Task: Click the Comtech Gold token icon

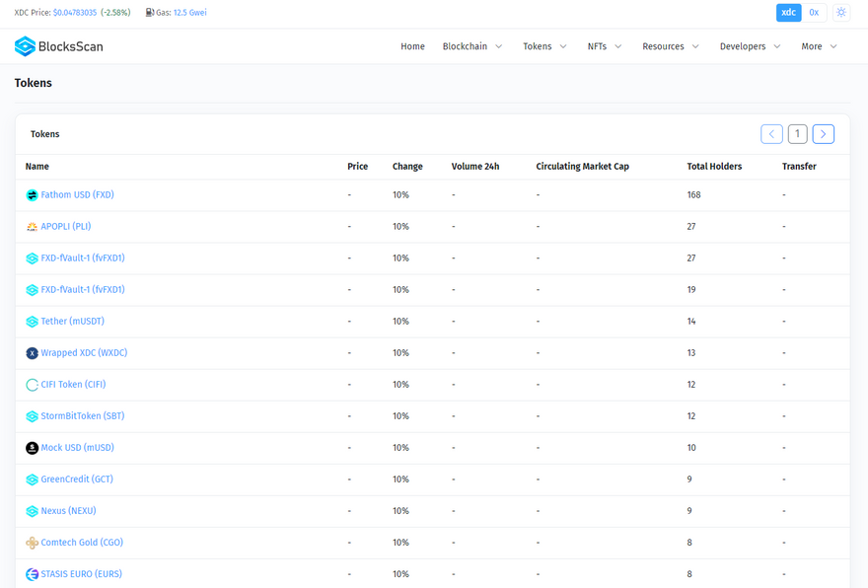Action: pos(32,543)
